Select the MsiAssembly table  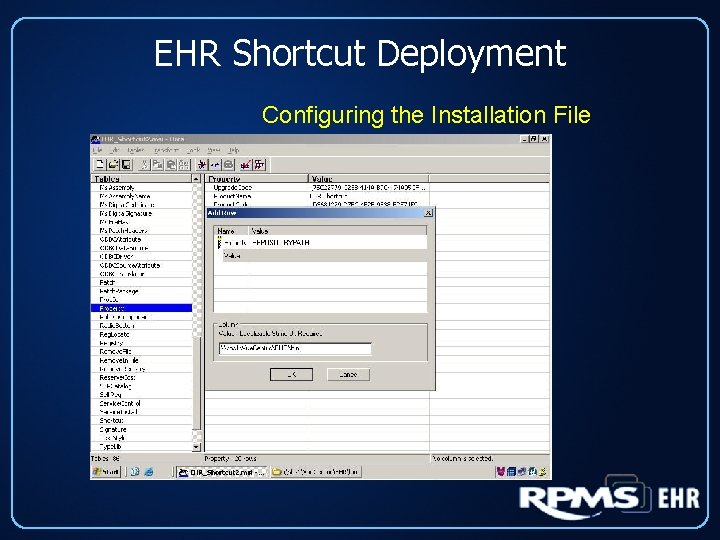pyautogui.click(x=141, y=187)
